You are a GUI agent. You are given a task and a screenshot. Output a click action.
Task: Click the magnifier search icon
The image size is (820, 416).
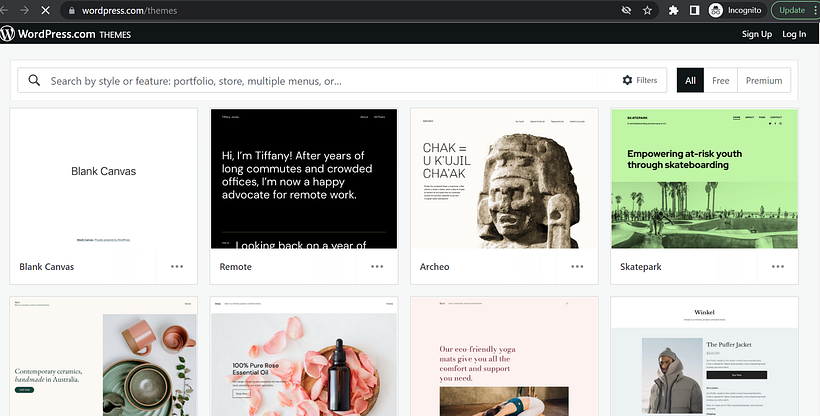[34, 81]
